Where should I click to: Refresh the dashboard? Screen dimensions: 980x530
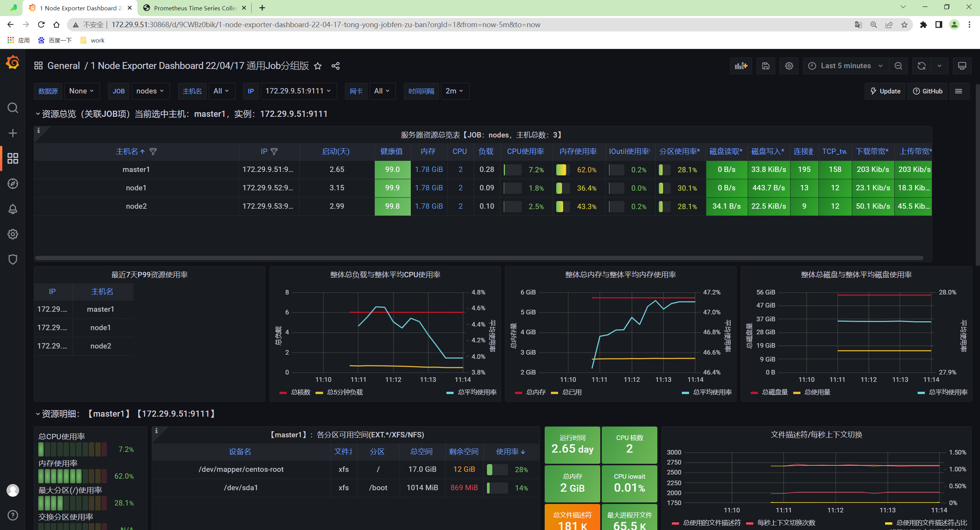(921, 66)
